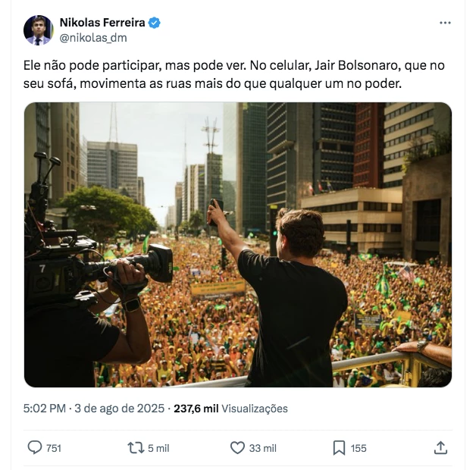Screen dimensions: 476x470
Task: Share the tweet via the upload arrow icon
Action: pos(440,448)
